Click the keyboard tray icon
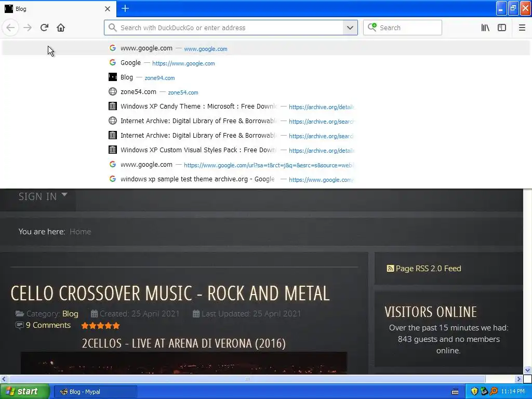The height and width of the screenshot is (399, 532). point(455,392)
